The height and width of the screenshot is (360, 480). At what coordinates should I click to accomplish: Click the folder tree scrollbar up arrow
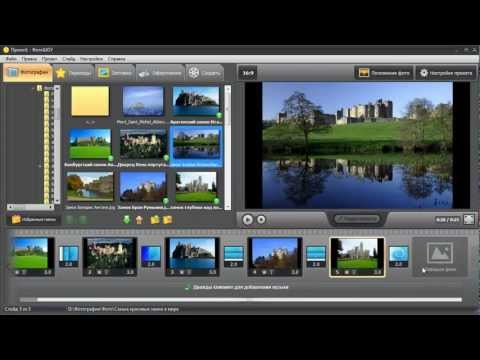coord(57,88)
